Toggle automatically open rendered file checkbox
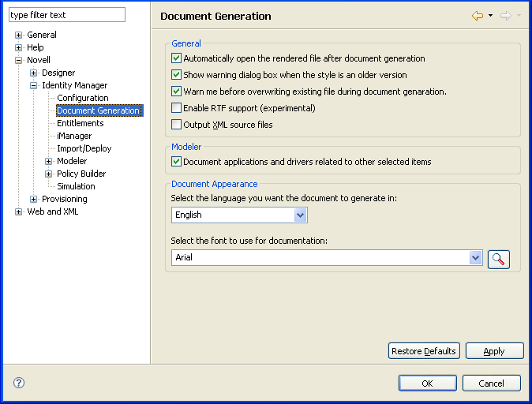The height and width of the screenshot is (404, 532). click(176, 58)
